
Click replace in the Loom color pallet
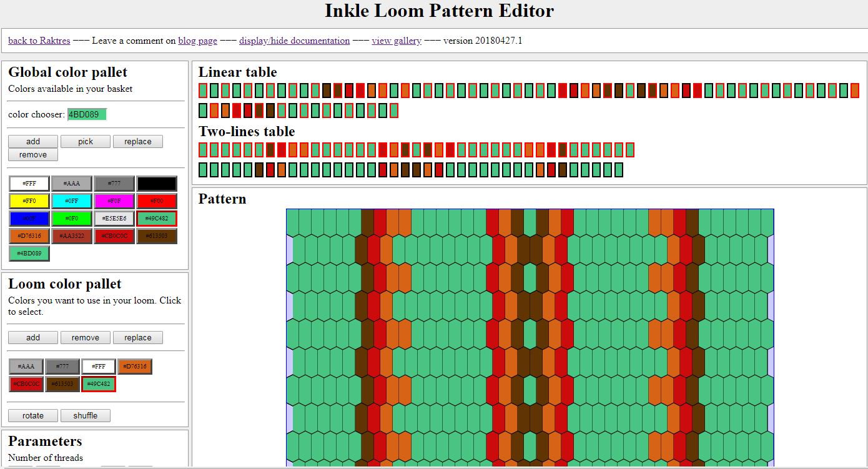pos(138,337)
